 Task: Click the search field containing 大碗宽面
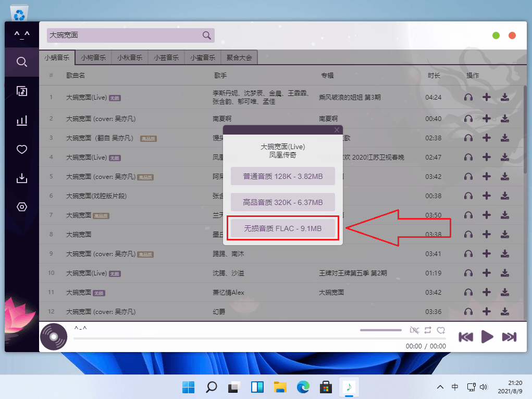(x=131, y=35)
